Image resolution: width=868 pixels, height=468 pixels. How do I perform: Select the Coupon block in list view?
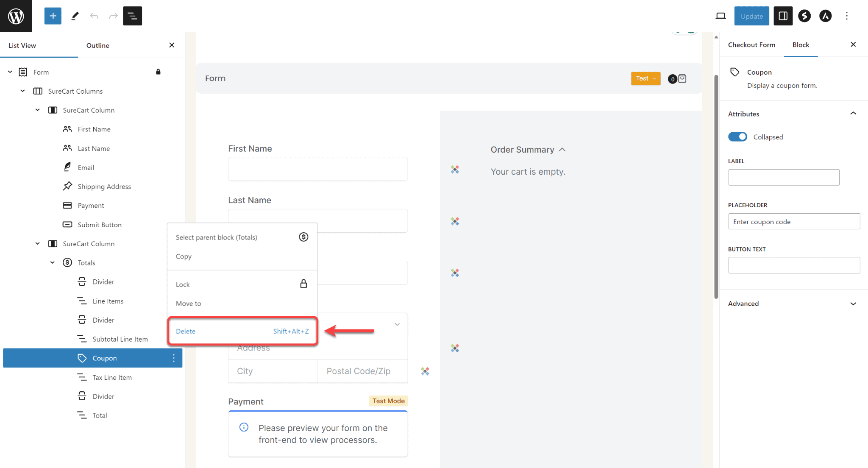point(92,358)
